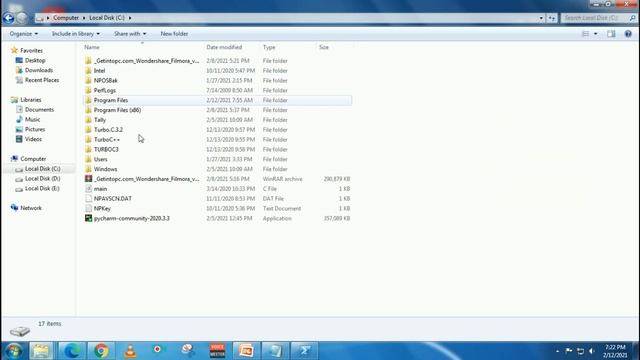Open PowerPoint from the taskbar
The height and width of the screenshot is (360, 640).
click(x=246, y=351)
